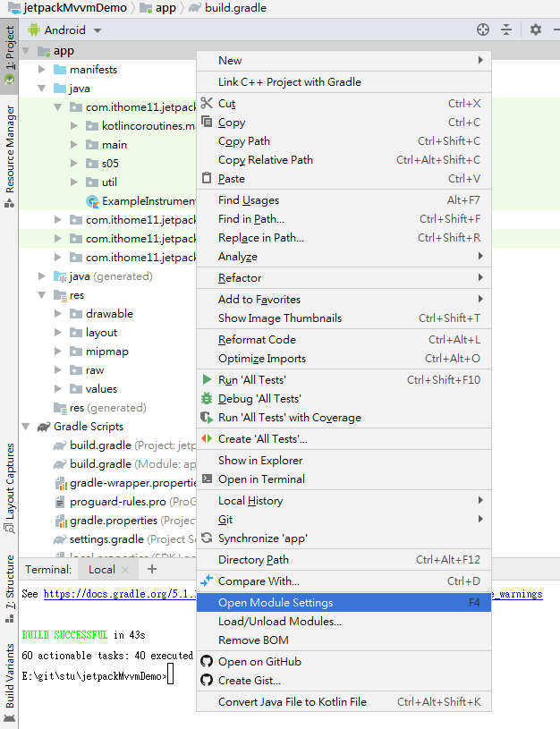Screen dimensions: 560x729
Task: Collapse the app module node
Action: coord(26,51)
